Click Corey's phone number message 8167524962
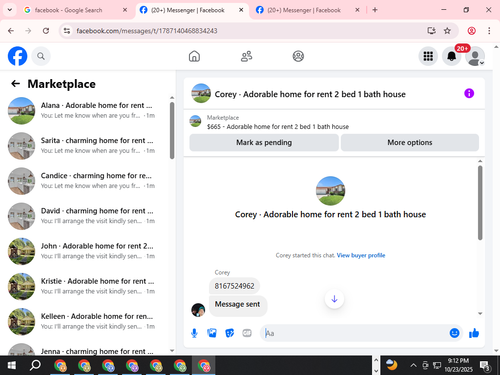This screenshot has height=375, width=500. point(234,286)
